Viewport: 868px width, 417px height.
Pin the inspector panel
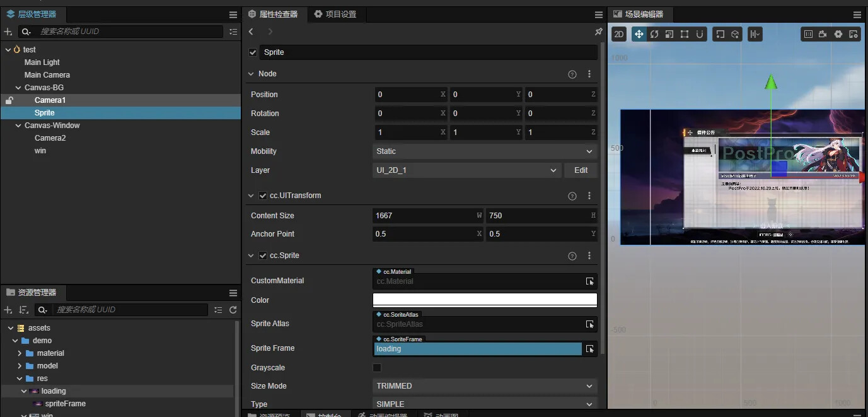coord(598,32)
